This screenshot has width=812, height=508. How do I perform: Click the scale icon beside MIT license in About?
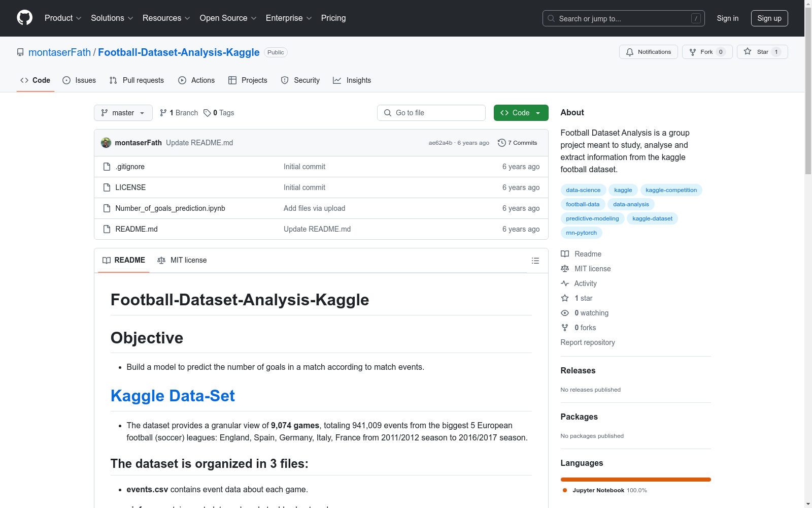(x=565, y=269)
